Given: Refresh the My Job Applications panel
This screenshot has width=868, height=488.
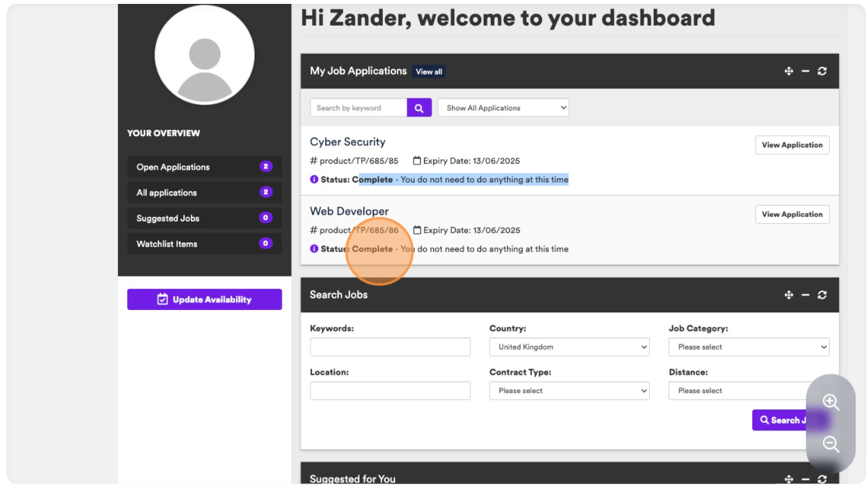Looking at the screenshot, I should coord(822,71).
